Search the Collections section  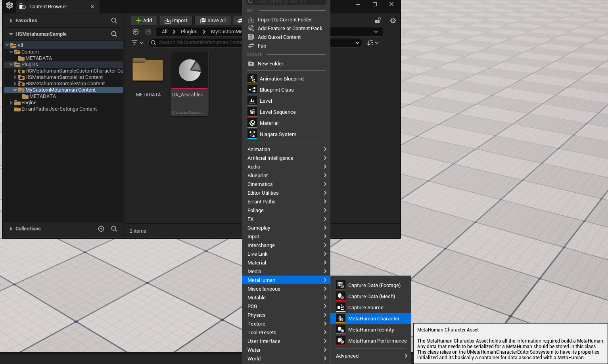point(114,229)
